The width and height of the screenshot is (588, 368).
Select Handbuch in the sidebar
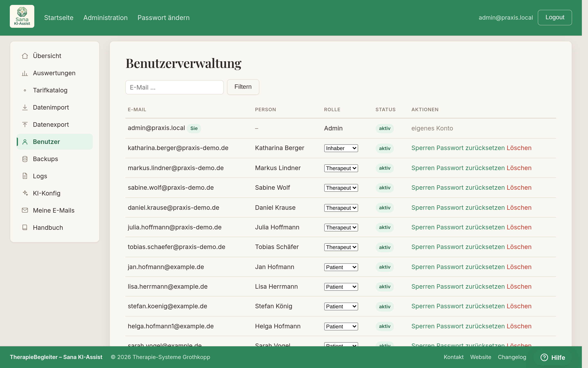tap(55, 228)
